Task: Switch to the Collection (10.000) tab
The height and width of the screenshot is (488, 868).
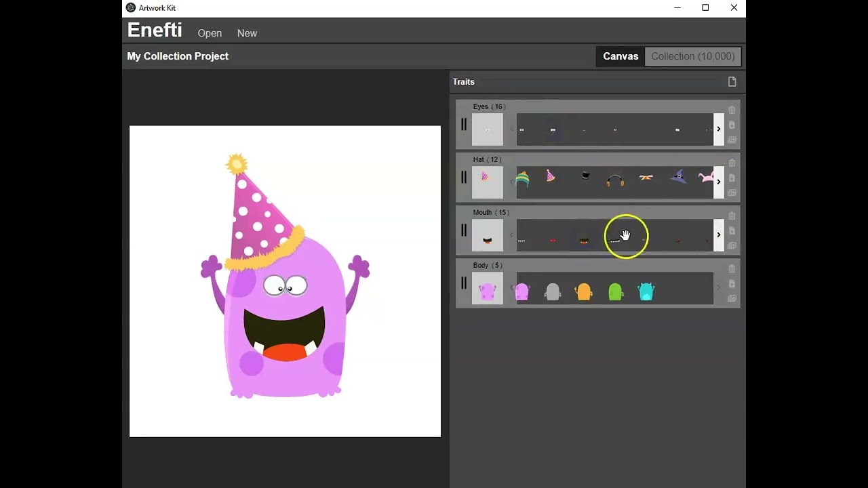Action: tap(692, 56)
